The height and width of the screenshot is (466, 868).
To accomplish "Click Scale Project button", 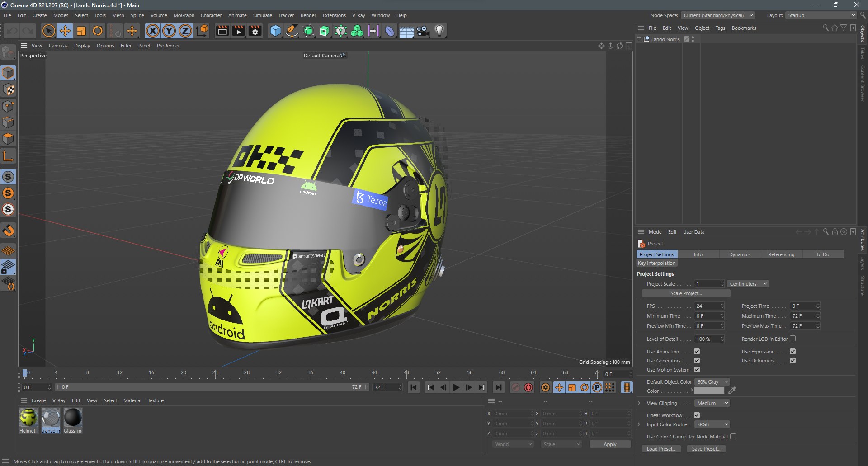I will [686, 293].
